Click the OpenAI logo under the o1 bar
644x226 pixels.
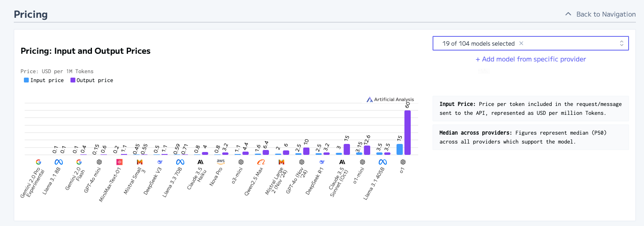click(x=403, y=162)
